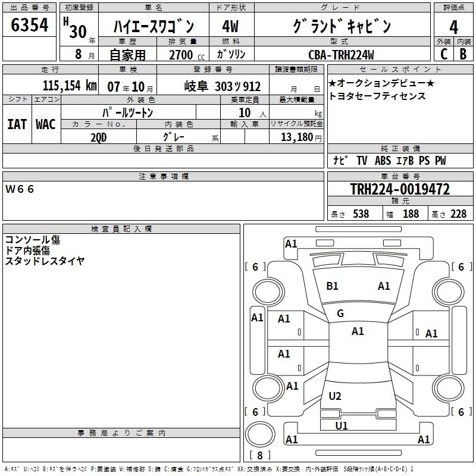
Task: Select the chassis number TRH224-0019472
Action: coord(400,189)
